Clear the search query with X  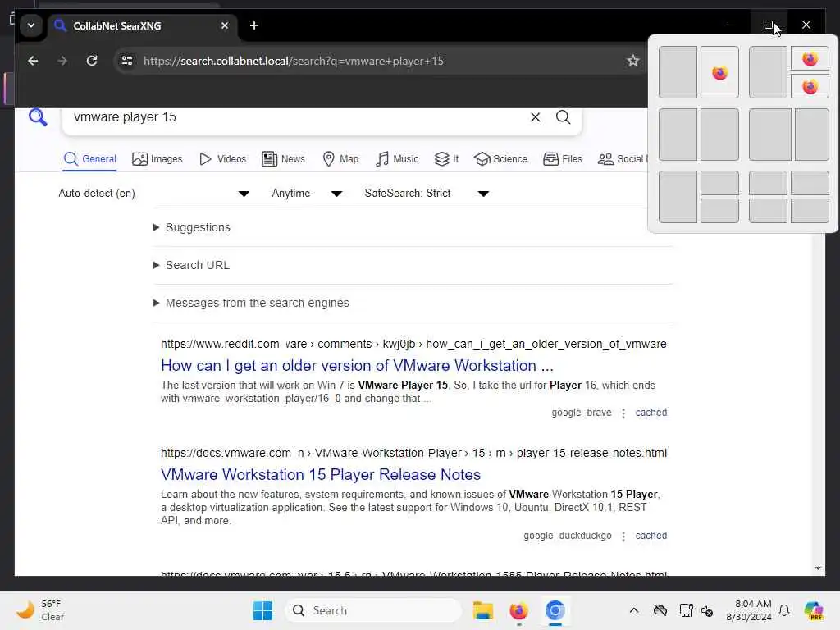pyautogui.click(x=535, y=117)
